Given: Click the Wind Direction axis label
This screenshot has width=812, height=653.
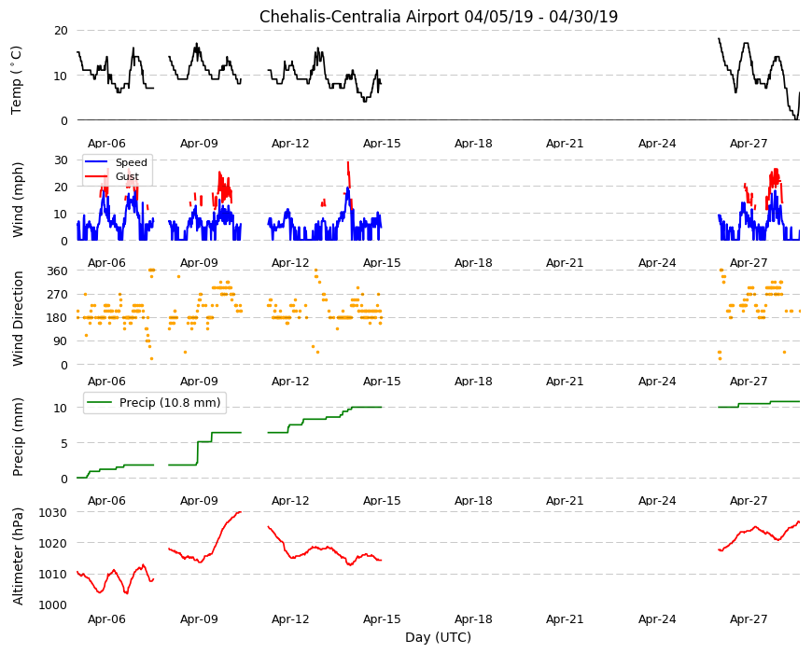Looking at the screenshot, I should pos(18,319).
